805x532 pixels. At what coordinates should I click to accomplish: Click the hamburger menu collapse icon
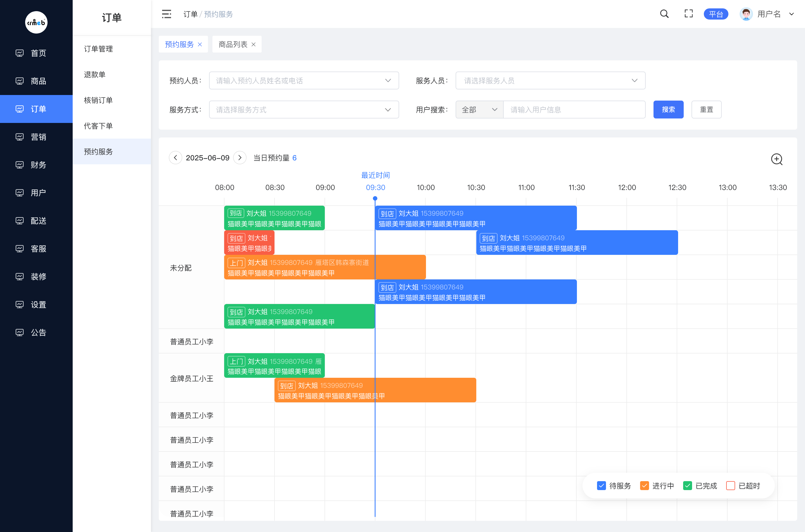pos(166,14)
